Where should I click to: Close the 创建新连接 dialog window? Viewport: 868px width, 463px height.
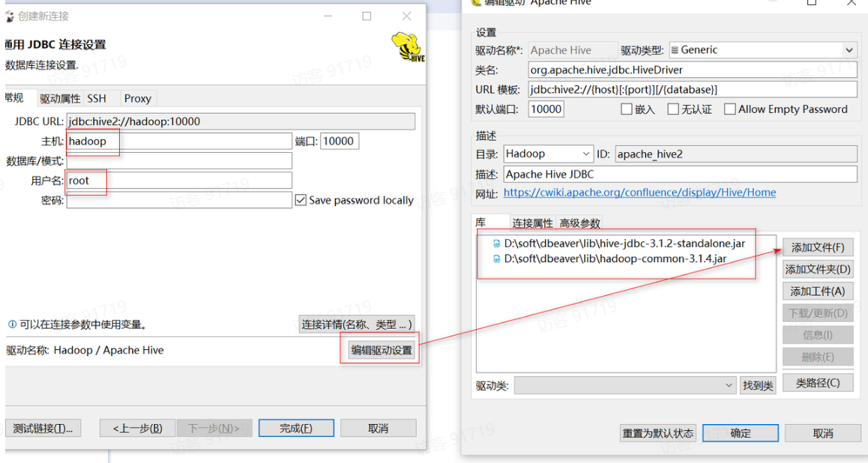[406, 16]
